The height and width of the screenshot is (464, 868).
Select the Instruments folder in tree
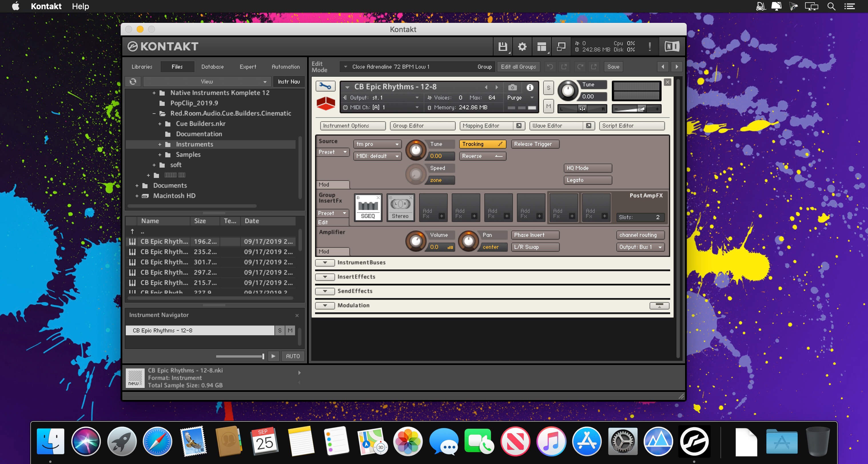211,144
